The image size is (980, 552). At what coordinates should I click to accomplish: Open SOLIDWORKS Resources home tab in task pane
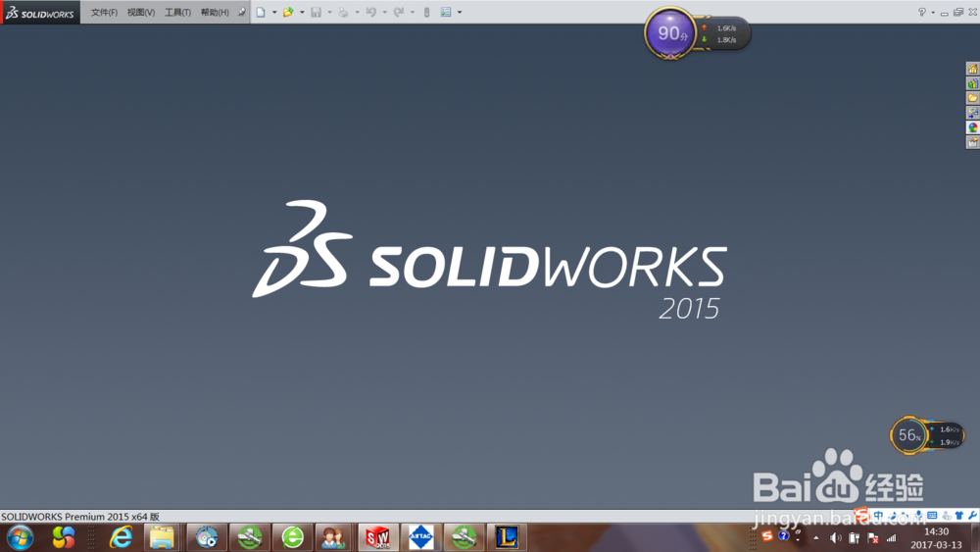(x=972, y=69)
